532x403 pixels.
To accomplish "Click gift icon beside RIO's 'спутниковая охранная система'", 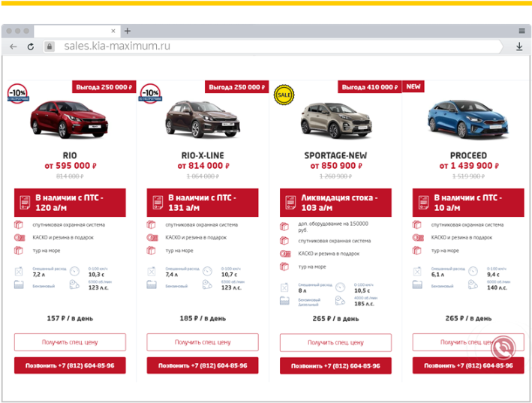I will [x=19, y=224].
